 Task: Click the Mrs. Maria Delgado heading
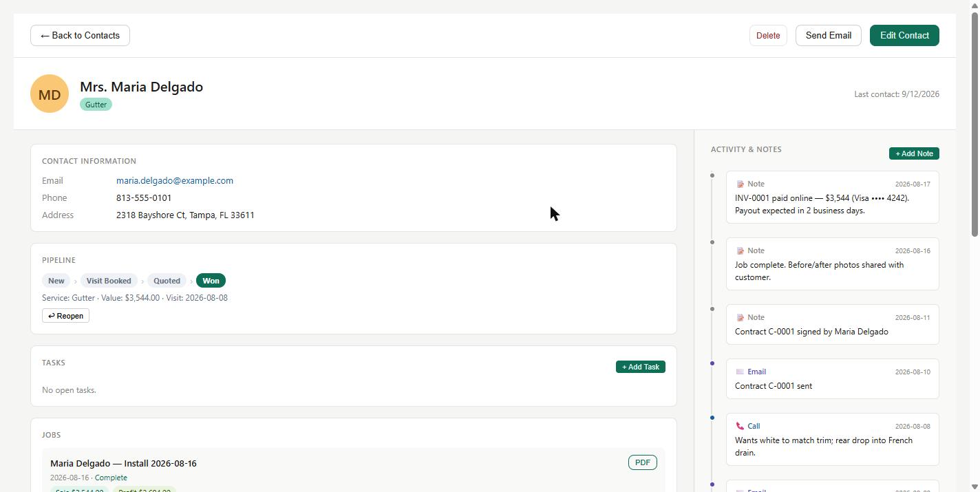pyautogui.click(x=141, y=87)
